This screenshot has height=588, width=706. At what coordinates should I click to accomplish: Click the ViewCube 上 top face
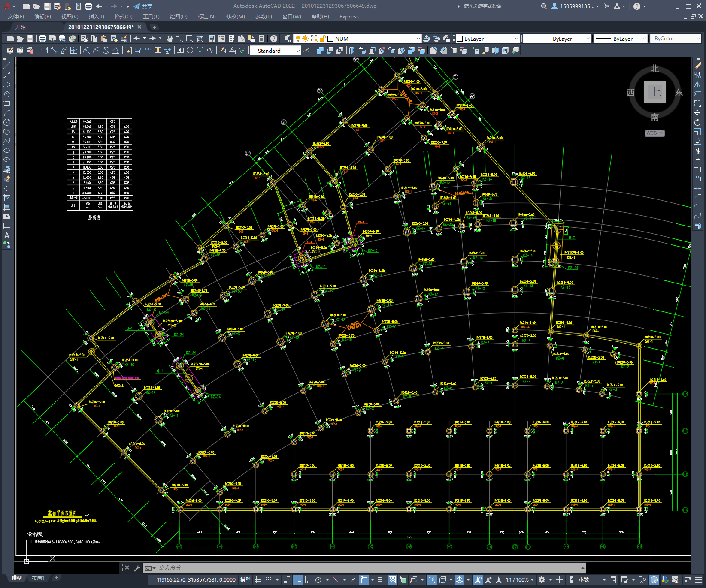[x=655, y=92]
